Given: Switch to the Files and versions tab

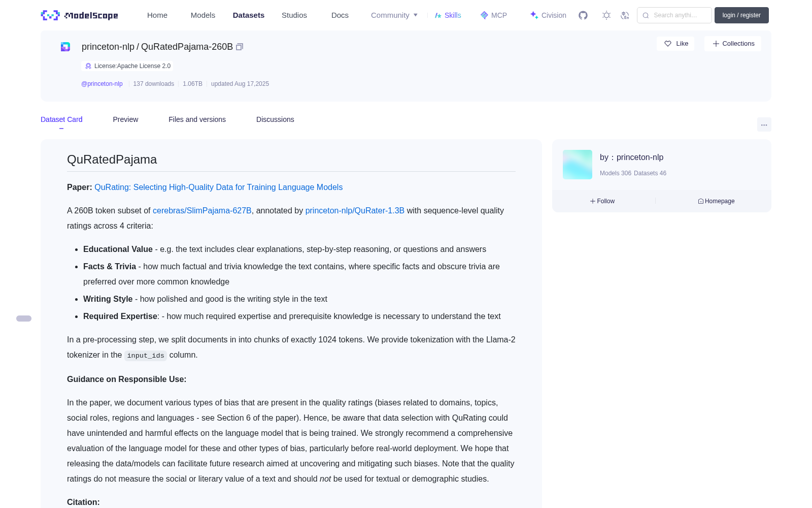Looking at the screenshot, I should click(197, 119).
